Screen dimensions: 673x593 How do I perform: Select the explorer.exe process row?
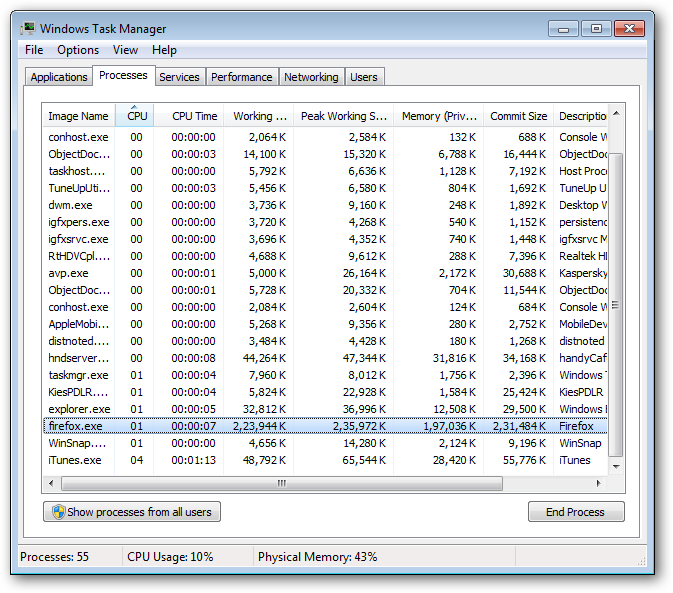(325, 409)
